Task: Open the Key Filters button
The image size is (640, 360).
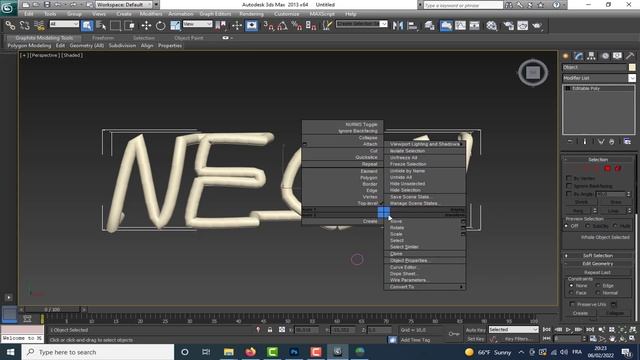Action: click(x=518, y=339)
